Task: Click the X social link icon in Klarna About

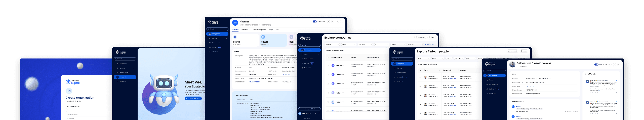Action: pyautogui.click(x=283, y=75)
